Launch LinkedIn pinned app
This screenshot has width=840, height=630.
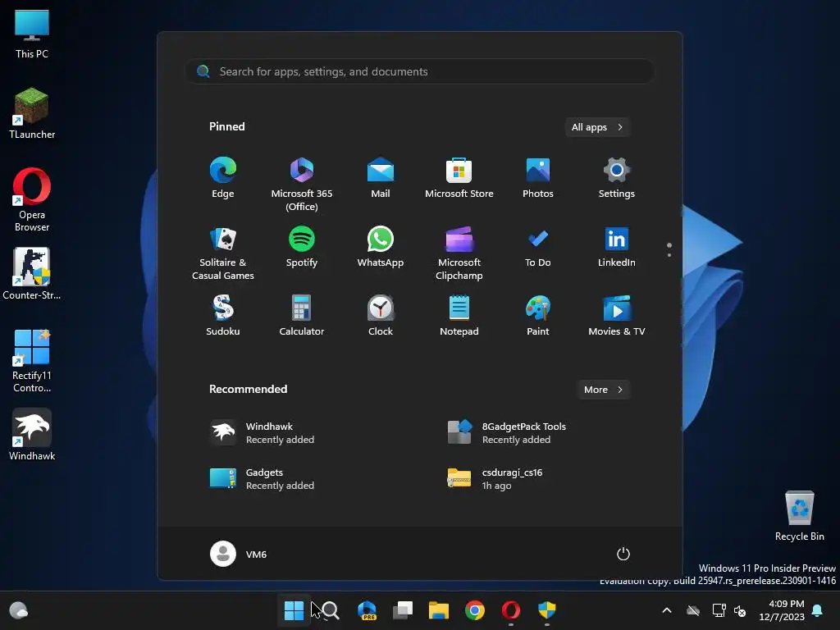[617, 246]
